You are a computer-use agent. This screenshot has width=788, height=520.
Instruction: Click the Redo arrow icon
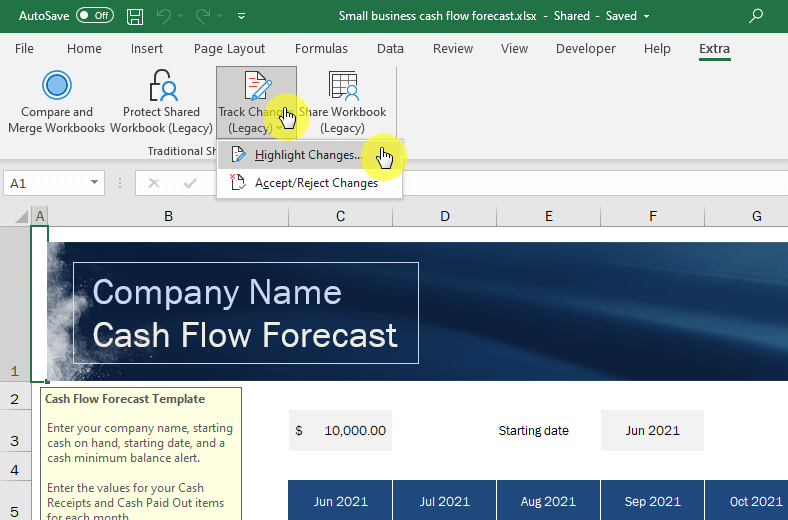pyautogui.click(x=203, y=16)
